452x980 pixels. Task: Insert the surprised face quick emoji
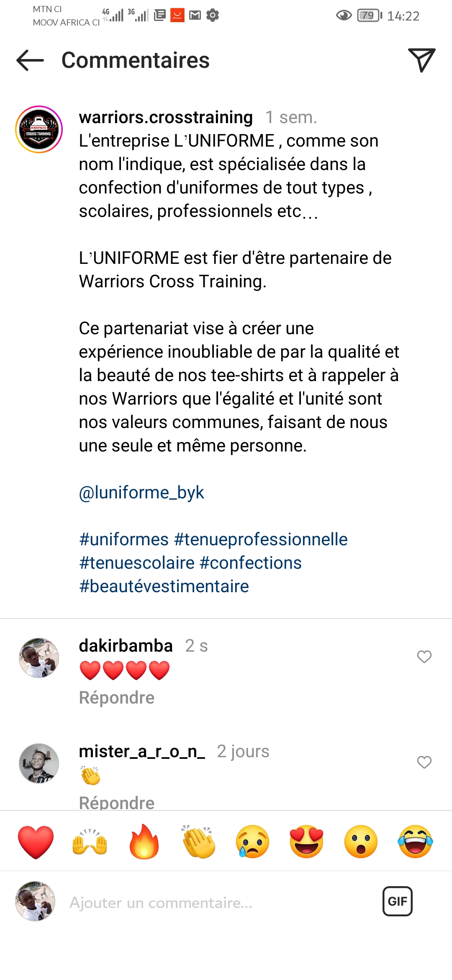[361, 842]
